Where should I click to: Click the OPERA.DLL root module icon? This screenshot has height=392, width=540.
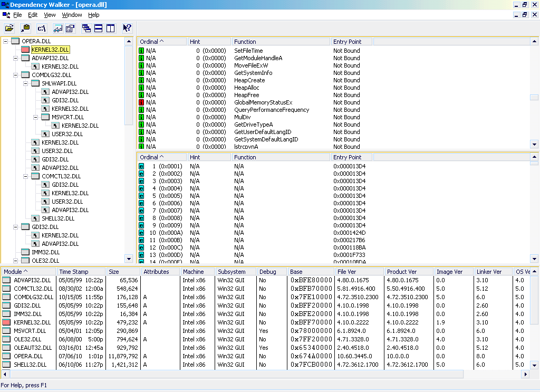tap(15, 41)
